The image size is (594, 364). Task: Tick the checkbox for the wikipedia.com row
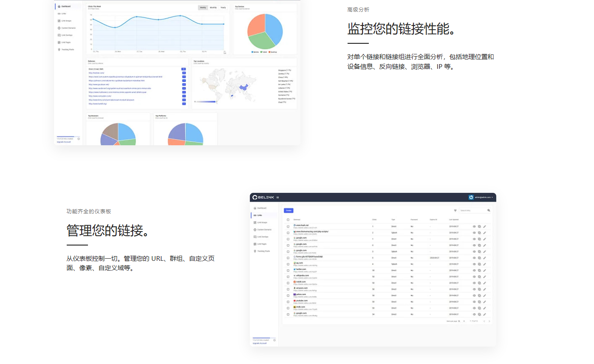[x=288, y=277]
